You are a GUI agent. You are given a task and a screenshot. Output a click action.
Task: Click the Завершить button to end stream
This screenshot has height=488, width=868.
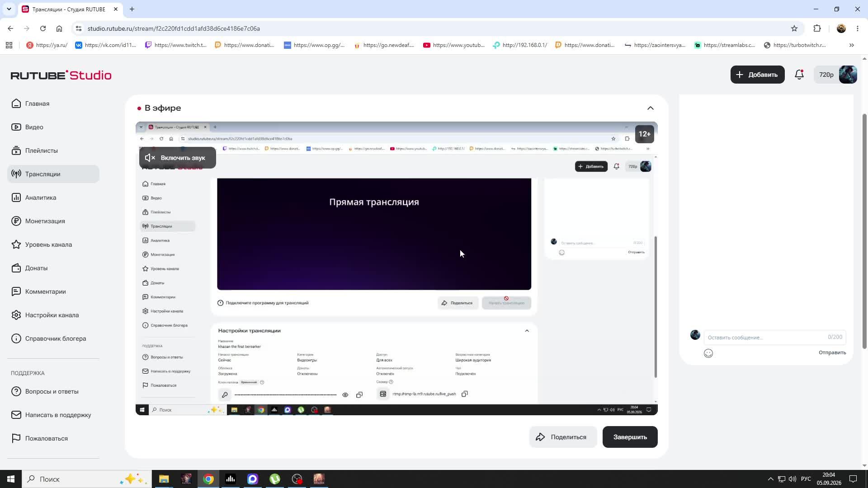pos(630,437)
